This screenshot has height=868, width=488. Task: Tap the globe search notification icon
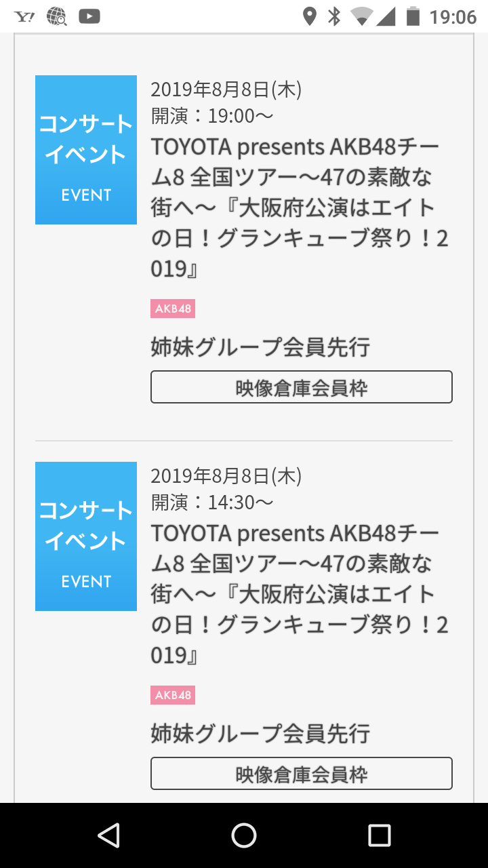(x=57, y=16)
